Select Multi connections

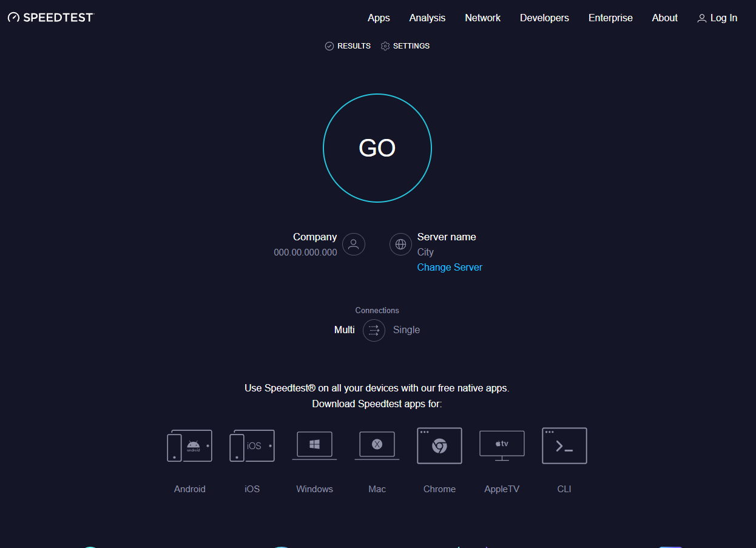(345, 330)
